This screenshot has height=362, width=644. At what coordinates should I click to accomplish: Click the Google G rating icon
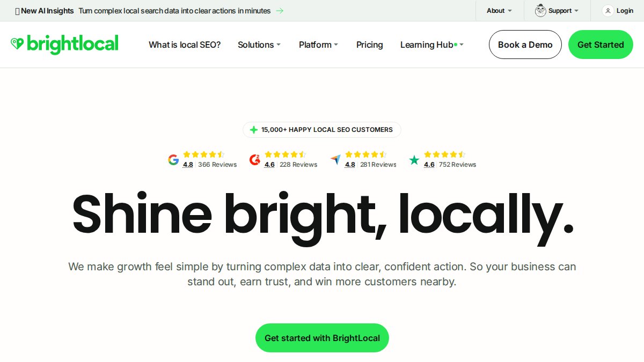click(x=173, y=160)
